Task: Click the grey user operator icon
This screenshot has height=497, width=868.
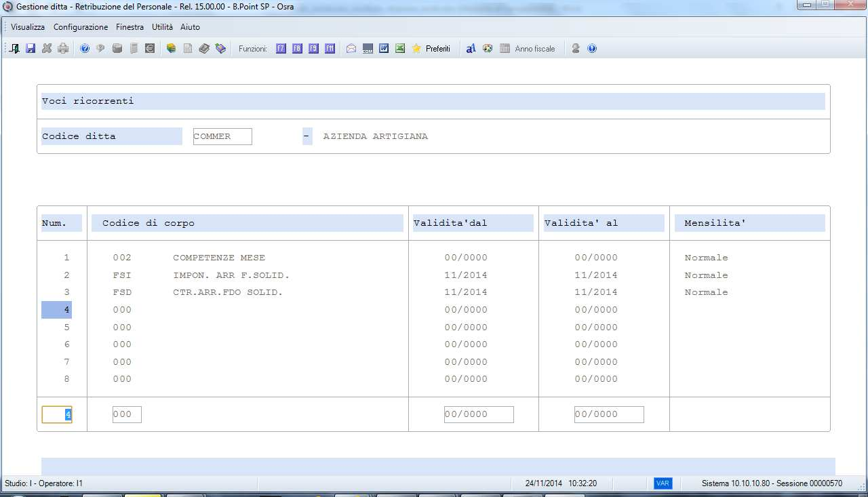Action: click(576, 49)
